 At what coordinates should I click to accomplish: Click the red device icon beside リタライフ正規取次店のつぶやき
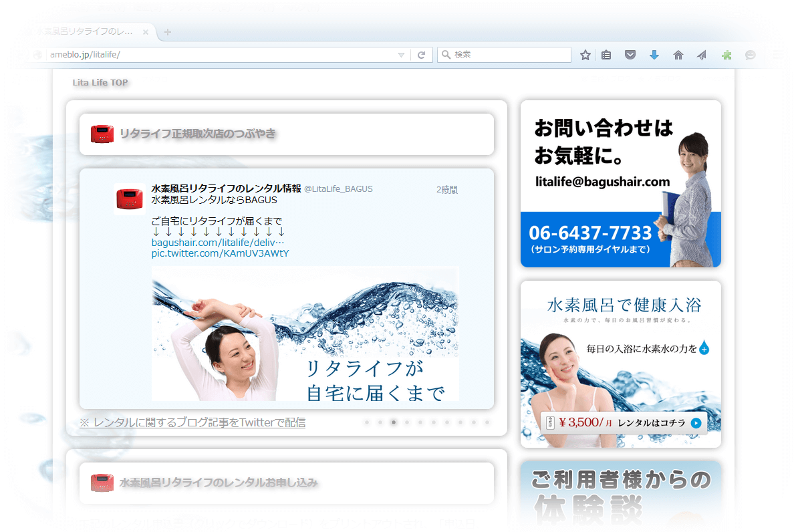(x=102, y=134)
